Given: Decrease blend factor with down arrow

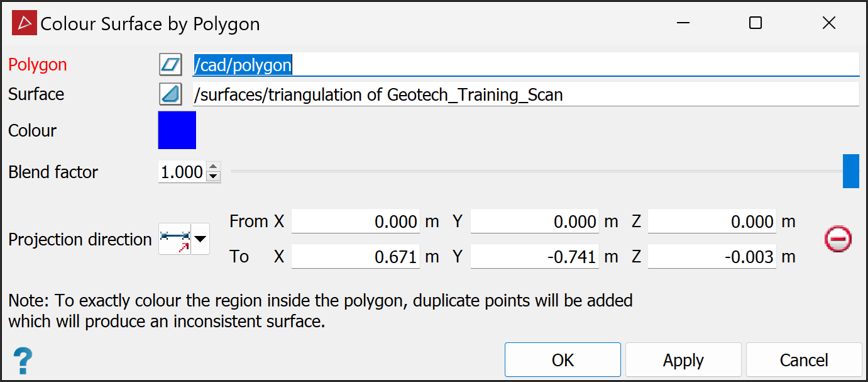Looking at the screenshot, I should tap(214, 176).
